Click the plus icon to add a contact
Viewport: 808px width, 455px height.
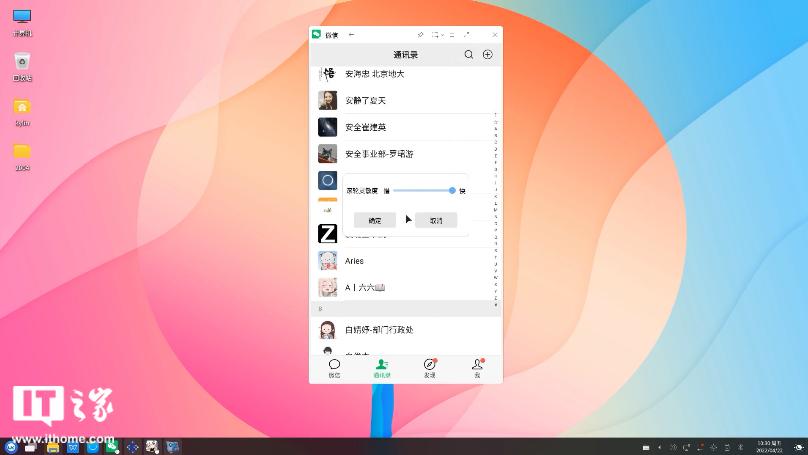click(x=487, y=55)
